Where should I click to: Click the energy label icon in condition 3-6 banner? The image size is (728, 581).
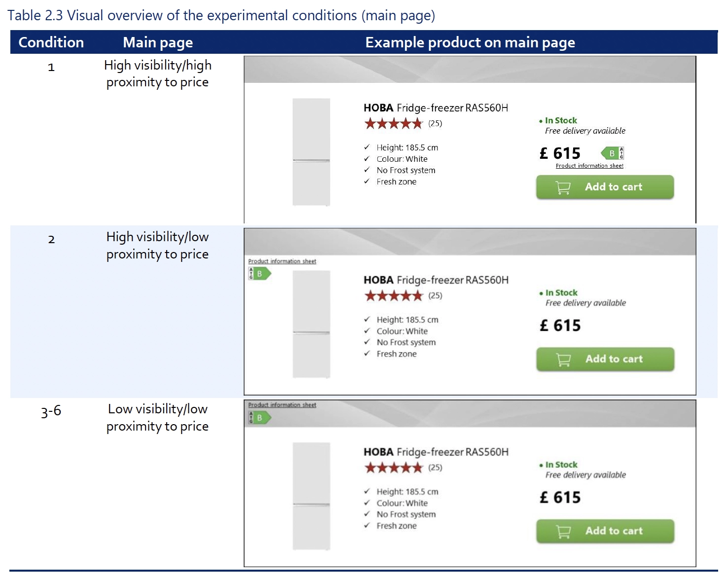click(259, 418)
